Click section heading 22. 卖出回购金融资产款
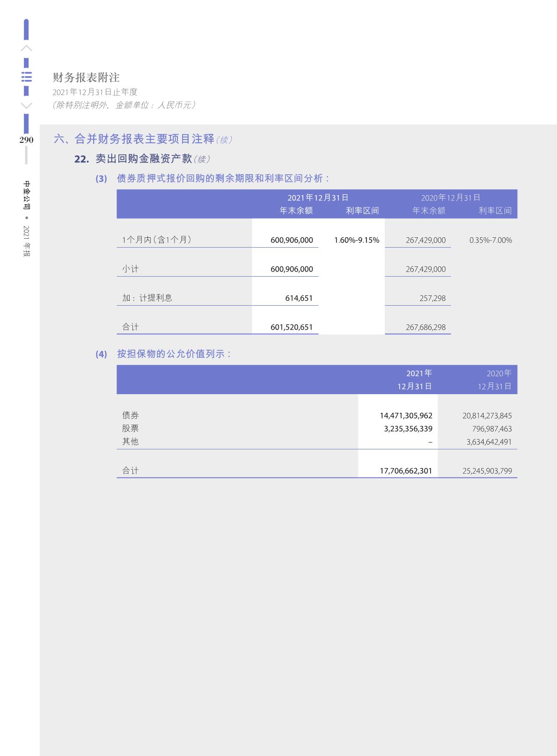557x756 pixels. (x=133, y=159)
